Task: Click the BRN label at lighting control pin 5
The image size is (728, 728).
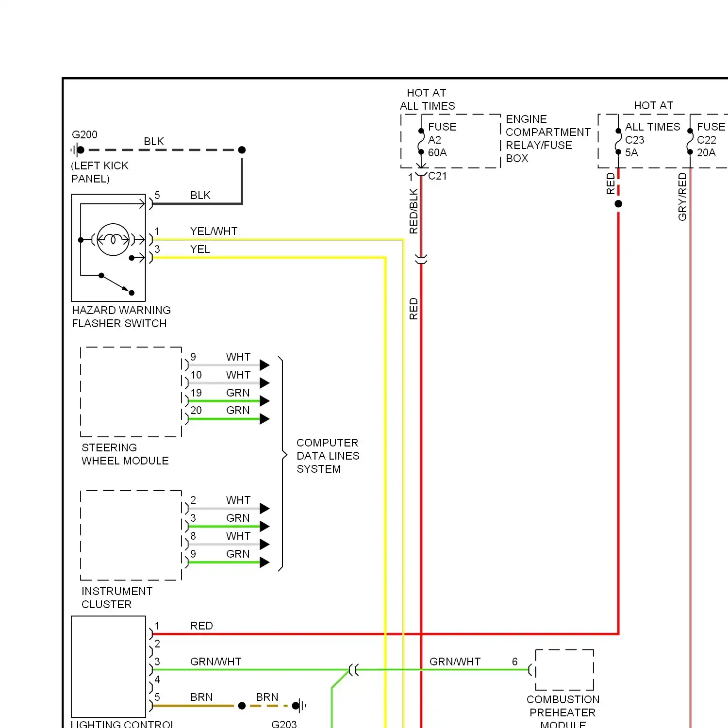Action: [x=201, y=697]
